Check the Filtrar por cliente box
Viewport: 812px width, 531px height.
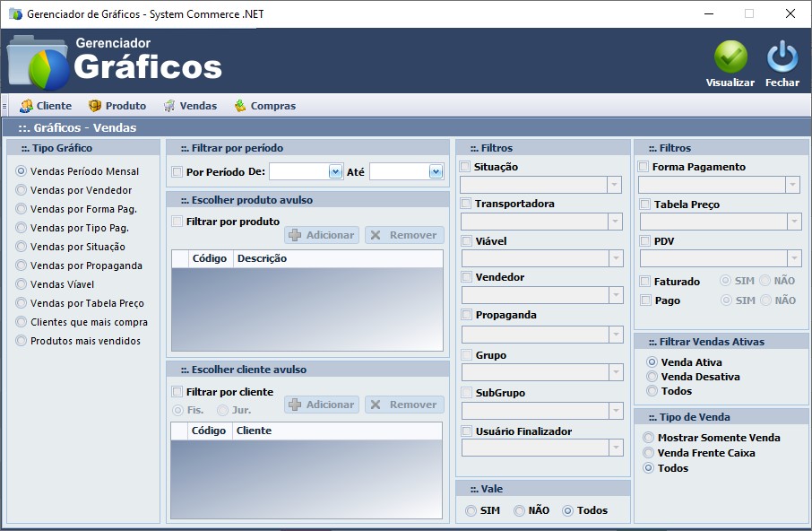tap(177, 392)
